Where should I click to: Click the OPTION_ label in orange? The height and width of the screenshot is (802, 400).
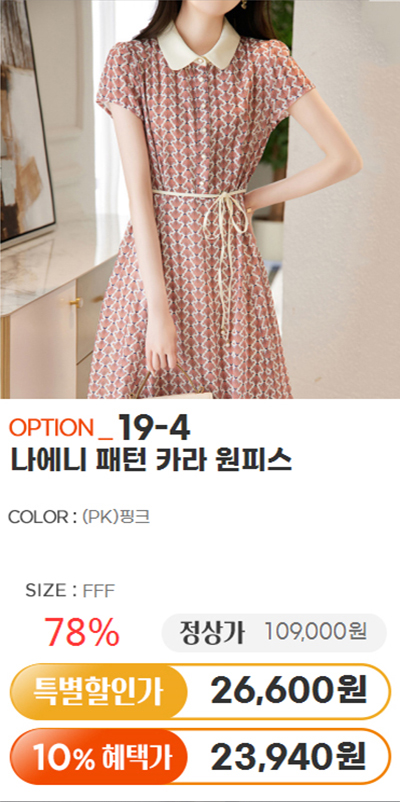click(62, 428)
